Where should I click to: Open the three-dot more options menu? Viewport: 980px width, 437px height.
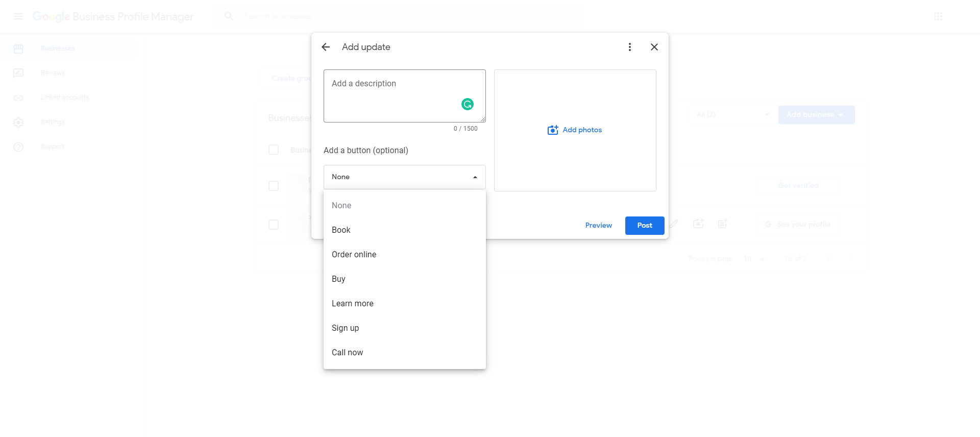coord(630,47)
